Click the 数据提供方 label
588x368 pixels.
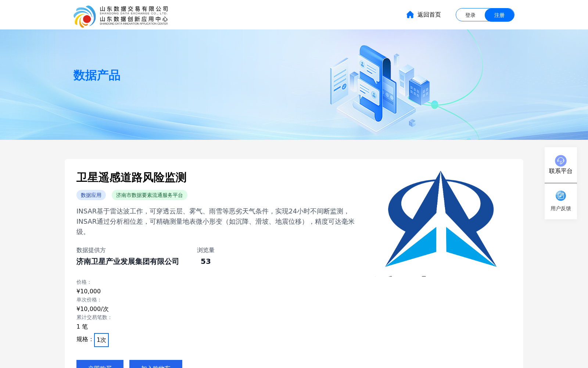[x=91, y=250]
